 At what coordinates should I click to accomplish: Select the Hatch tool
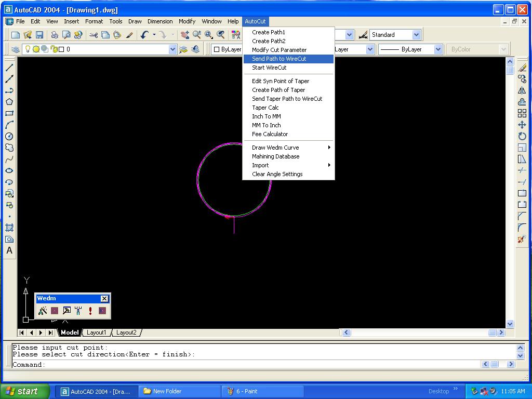tap(9, 228)
